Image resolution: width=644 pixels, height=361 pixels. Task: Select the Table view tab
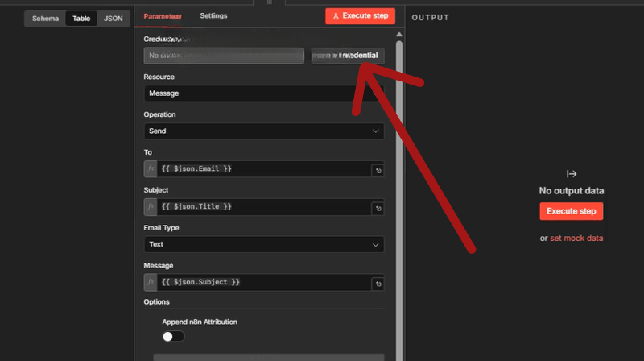coord(81,19)
